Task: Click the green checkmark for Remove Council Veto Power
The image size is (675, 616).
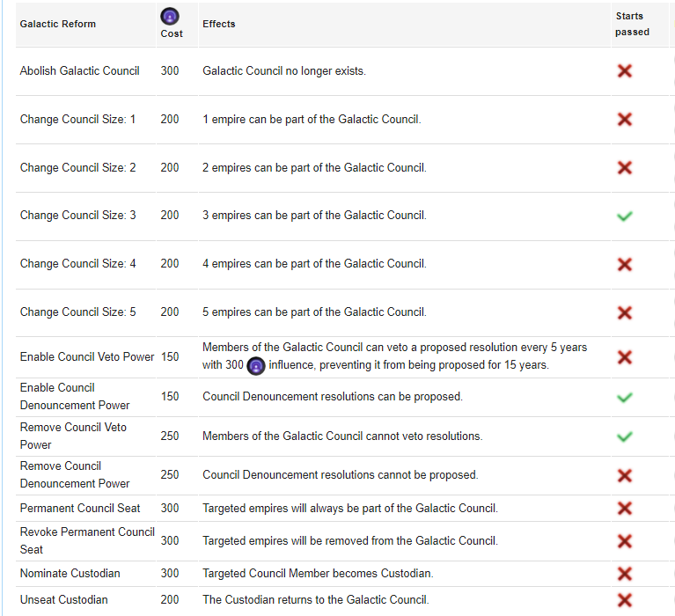Action: click(x=625, y=436)
